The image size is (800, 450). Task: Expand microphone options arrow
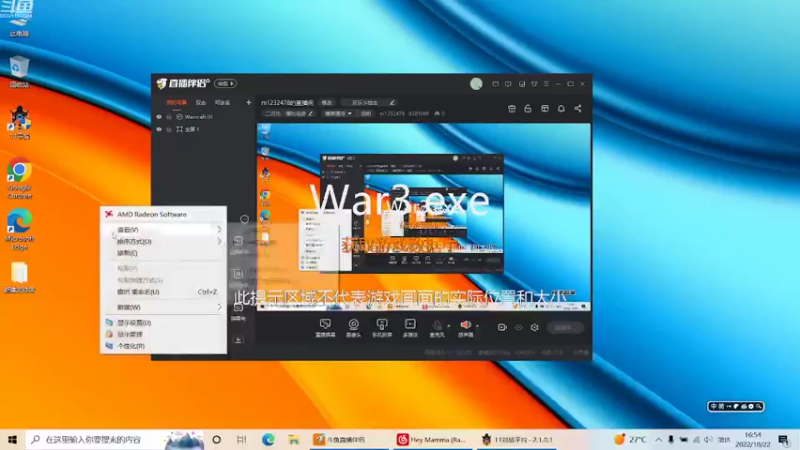[448, 326]
